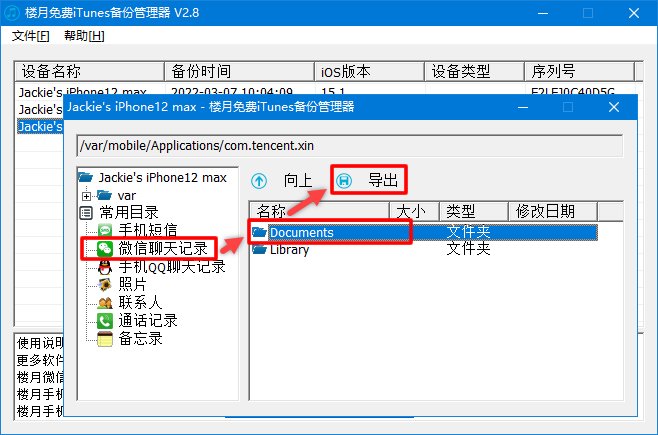This screenshot has height=435, width=658.
Task: Click 设备名称 column header in main window
Action: [x=89, y=71]
